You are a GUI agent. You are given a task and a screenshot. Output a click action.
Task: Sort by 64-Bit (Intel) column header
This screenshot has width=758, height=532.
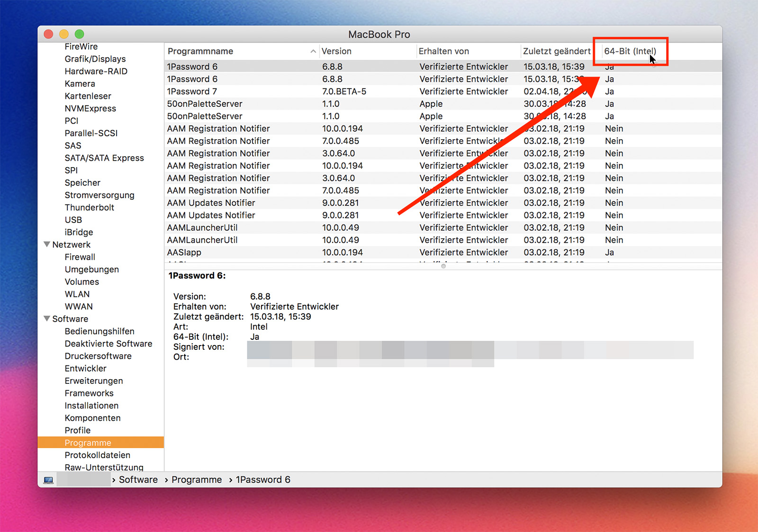point(630,51)
